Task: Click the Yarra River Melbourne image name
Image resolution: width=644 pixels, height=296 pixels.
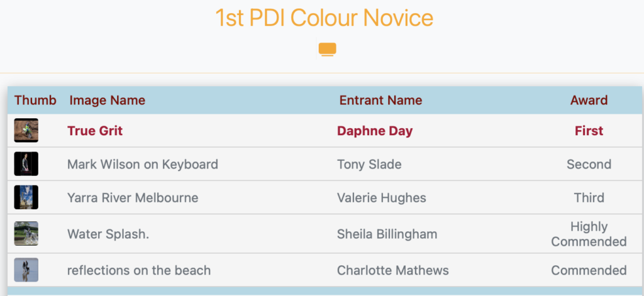Action: [133, 198]
